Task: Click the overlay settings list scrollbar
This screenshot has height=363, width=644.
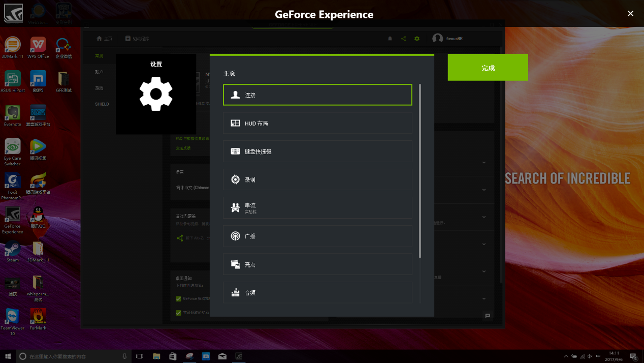Action: click(420, 171)
